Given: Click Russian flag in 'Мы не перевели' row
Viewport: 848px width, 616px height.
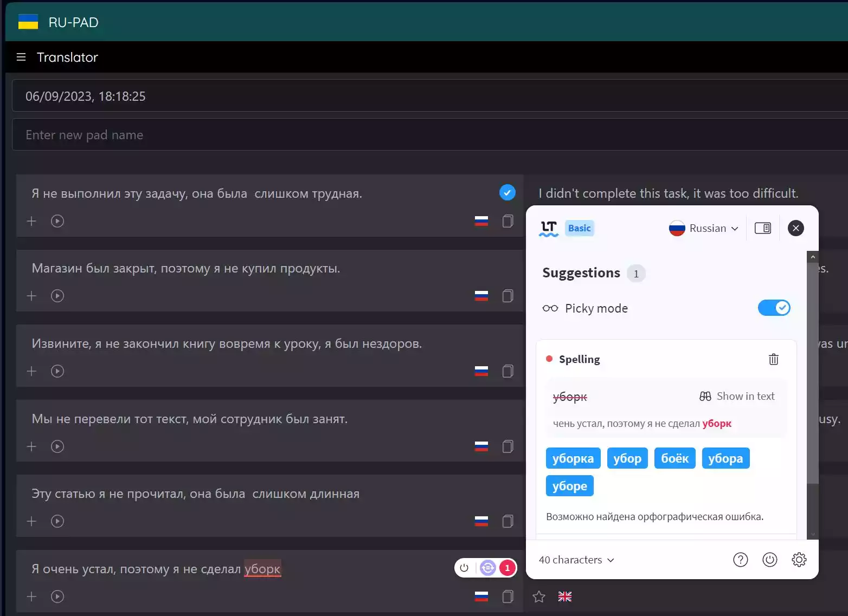Looking at the screenshot, I should click(481, 446).
